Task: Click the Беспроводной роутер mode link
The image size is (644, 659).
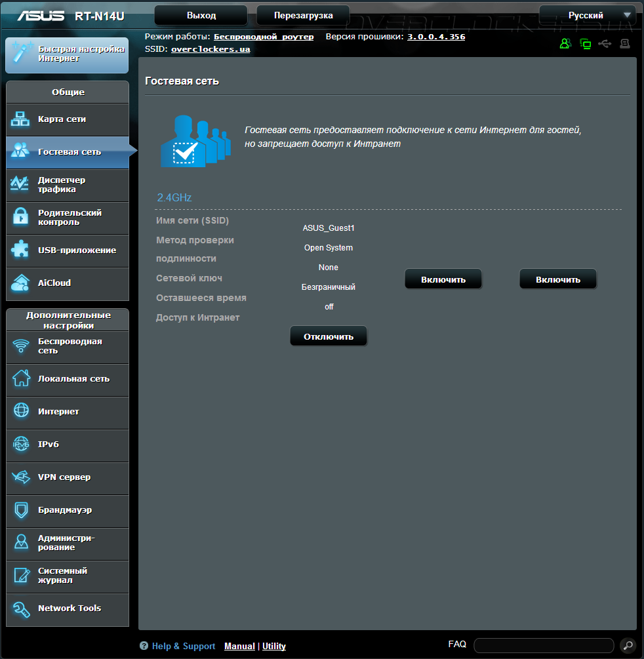Action: [x=264, y=37]
